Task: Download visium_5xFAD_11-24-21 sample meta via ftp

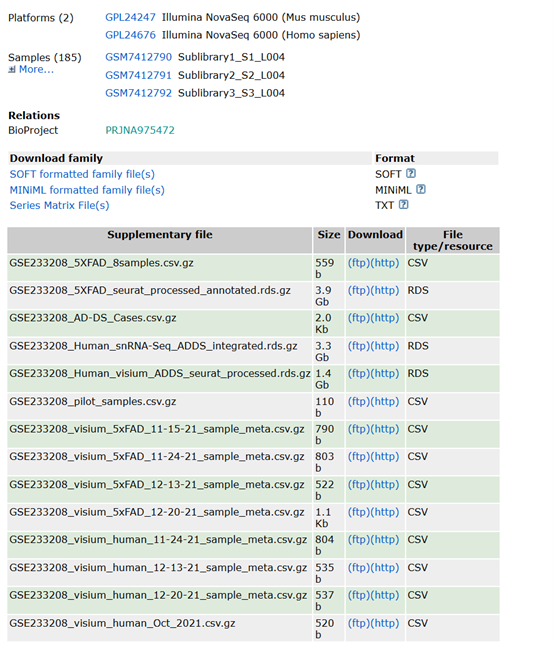Action: pyautogui.click(x=359, y=457)
